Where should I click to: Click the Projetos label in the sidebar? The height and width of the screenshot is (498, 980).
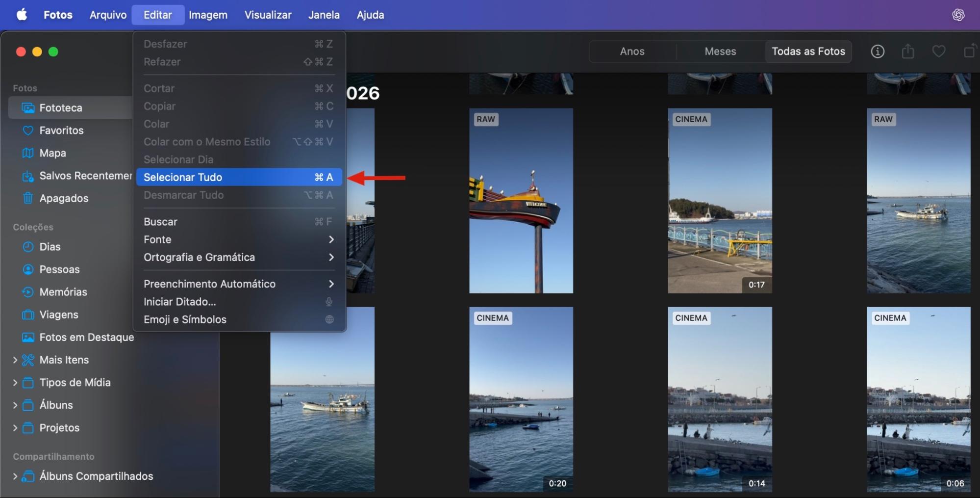59,427
